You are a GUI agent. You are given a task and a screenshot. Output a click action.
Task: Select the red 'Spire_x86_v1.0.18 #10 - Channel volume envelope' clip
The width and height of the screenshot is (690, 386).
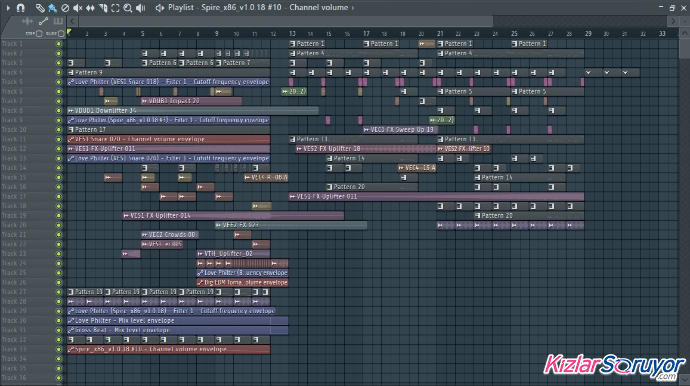coord(169,349)
